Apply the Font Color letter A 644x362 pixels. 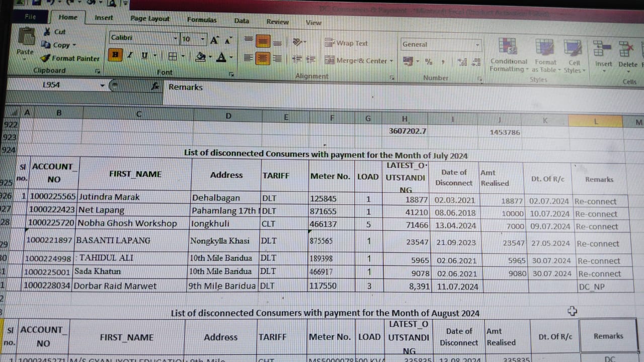click(x=221, y=57)
